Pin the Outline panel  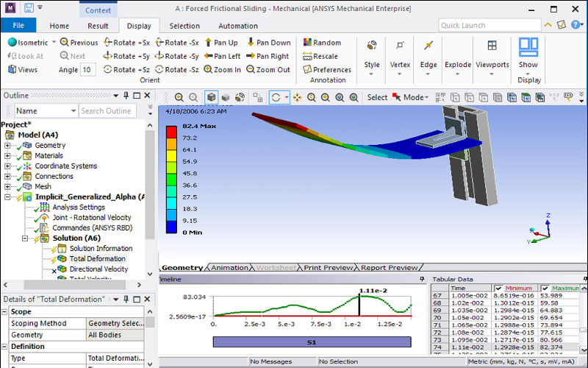(x=126, y=96)
